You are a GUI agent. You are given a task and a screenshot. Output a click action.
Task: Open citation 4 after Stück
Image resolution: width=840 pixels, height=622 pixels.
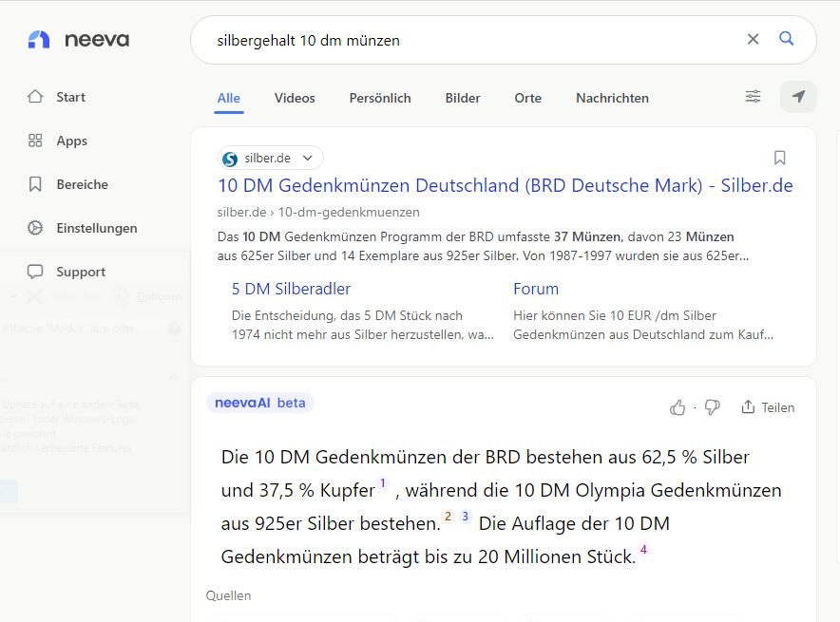[x=643, y=550]
